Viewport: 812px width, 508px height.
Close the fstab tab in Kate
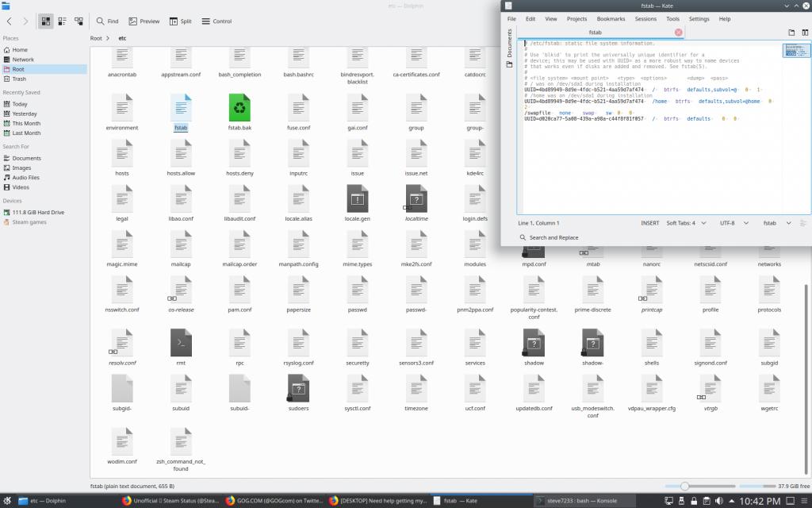tap(678, 33)
